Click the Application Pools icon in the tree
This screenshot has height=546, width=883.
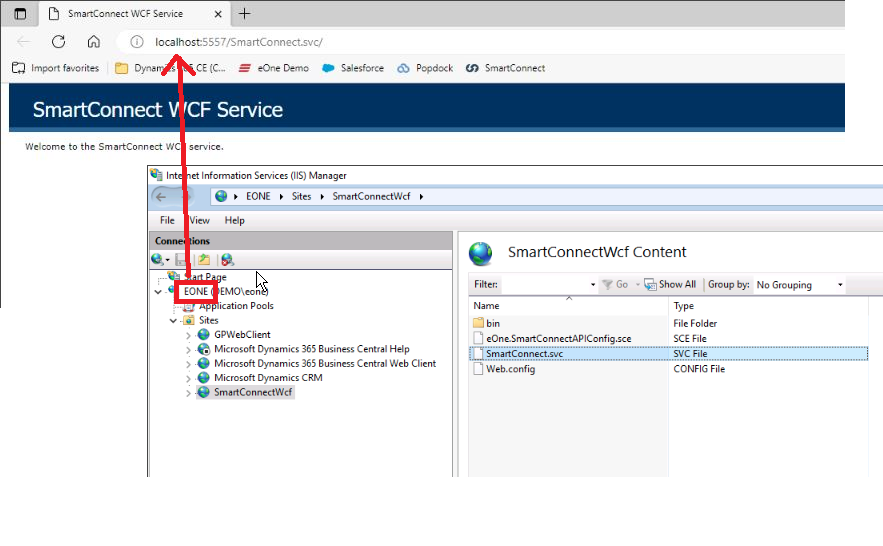point(189,306)
